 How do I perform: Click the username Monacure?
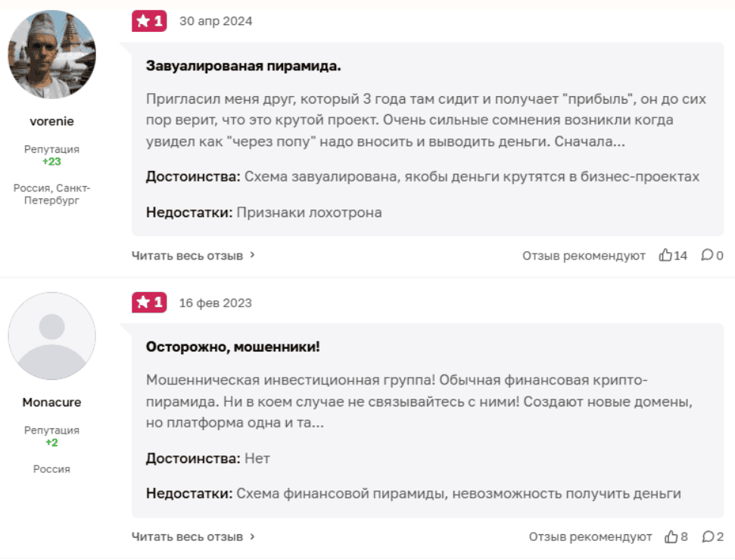tap(51, 402)
